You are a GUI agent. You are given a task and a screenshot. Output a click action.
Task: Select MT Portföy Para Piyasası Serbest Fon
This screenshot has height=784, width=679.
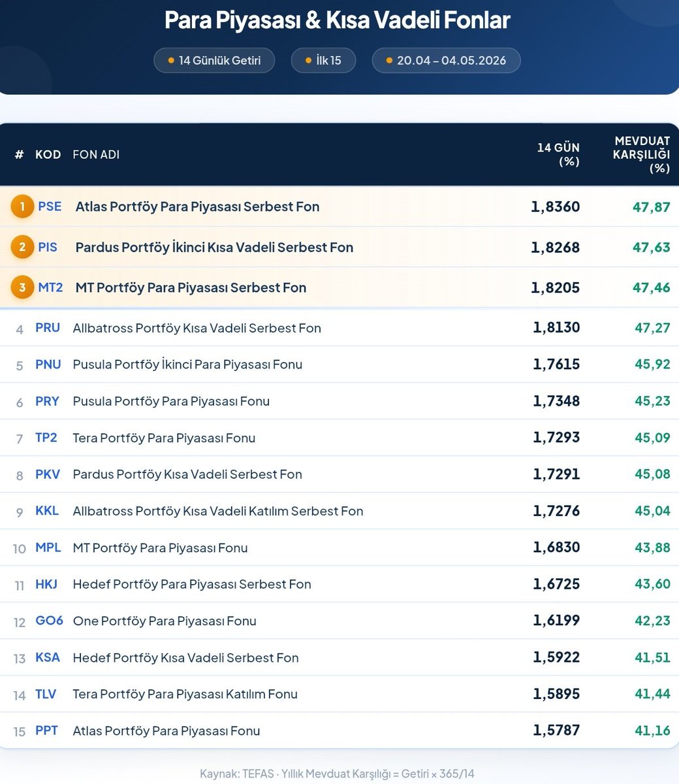click(191, 288)
